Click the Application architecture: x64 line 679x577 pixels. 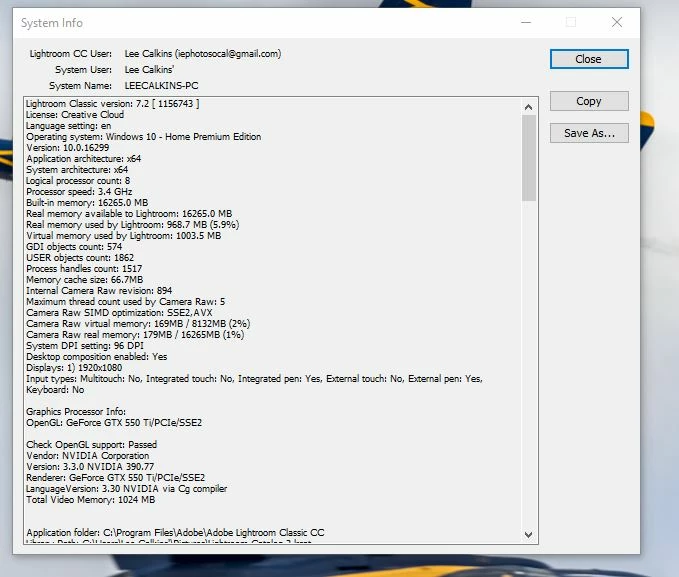click(84, 159)
